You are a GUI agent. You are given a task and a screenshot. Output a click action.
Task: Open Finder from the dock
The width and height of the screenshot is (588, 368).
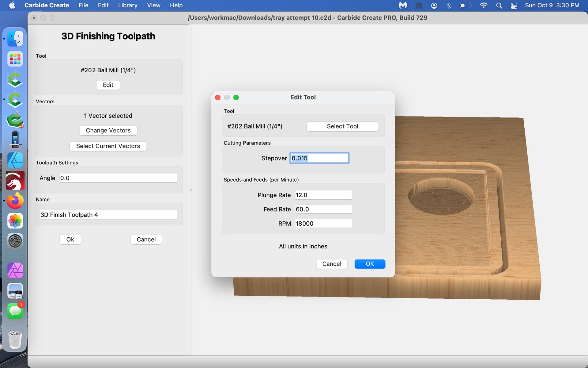pyautogui.click(x=15, y=39)
